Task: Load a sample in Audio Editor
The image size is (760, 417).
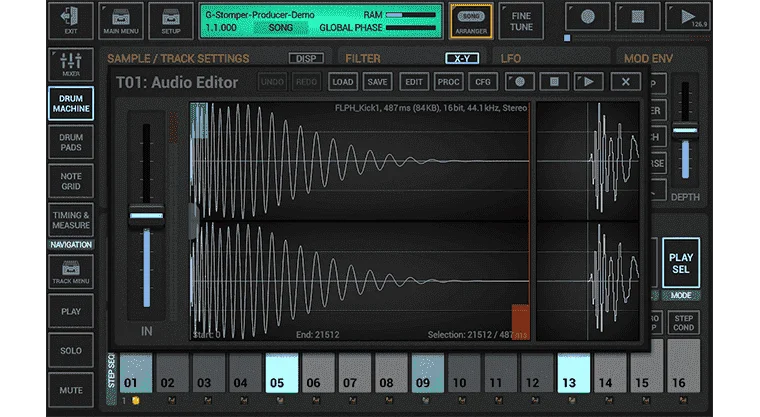Action: (x=342, y=82)
